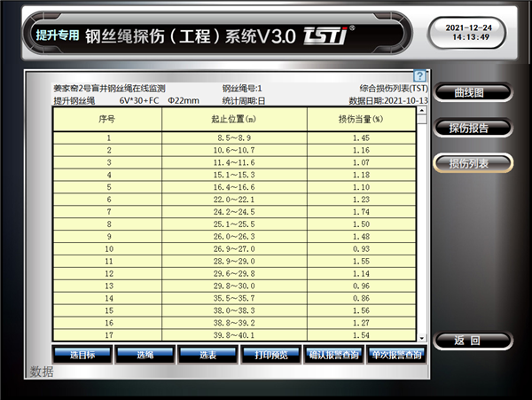Click the 综合损伤列表(TST) title text
The width and height of the screenshot is (532, 400).
point(394,89)
